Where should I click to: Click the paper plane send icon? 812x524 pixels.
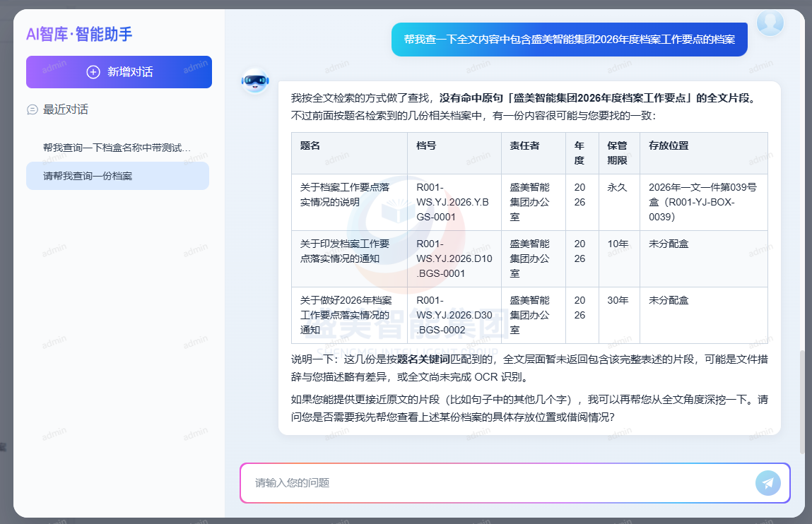coord(768,483)
